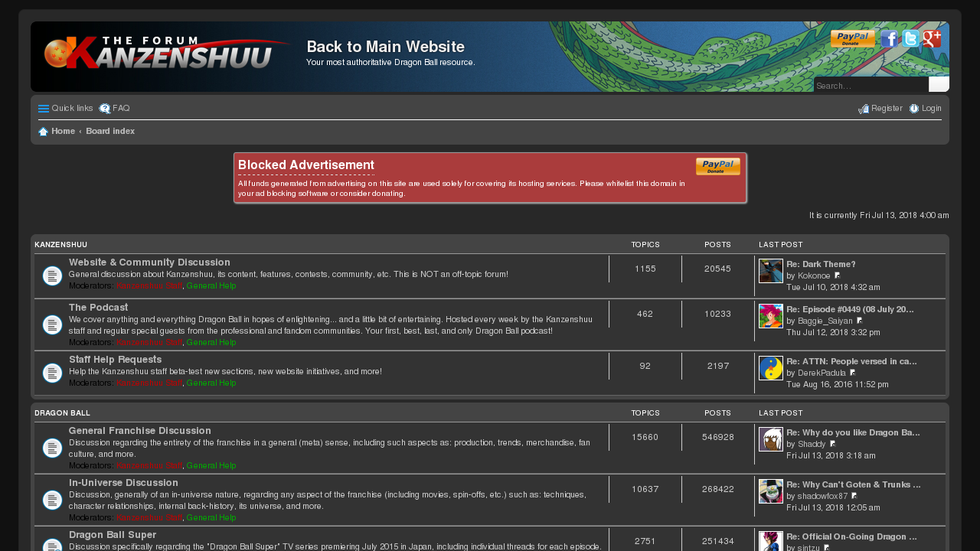The width and height of the screenshot is (980, 551).
Task: Click Kanzenshuu Staff under In-Universe Discussion
Action: (150, 517)
